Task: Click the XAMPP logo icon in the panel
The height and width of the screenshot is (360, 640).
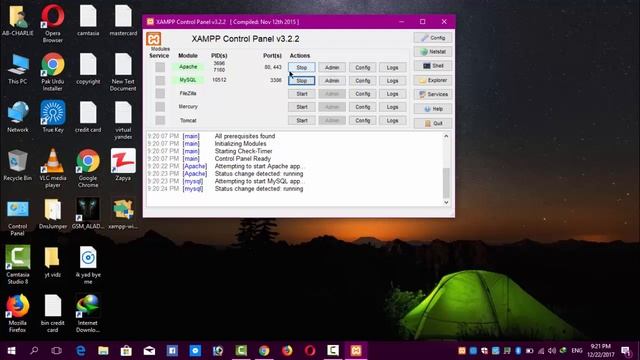Action: (153, 39)
